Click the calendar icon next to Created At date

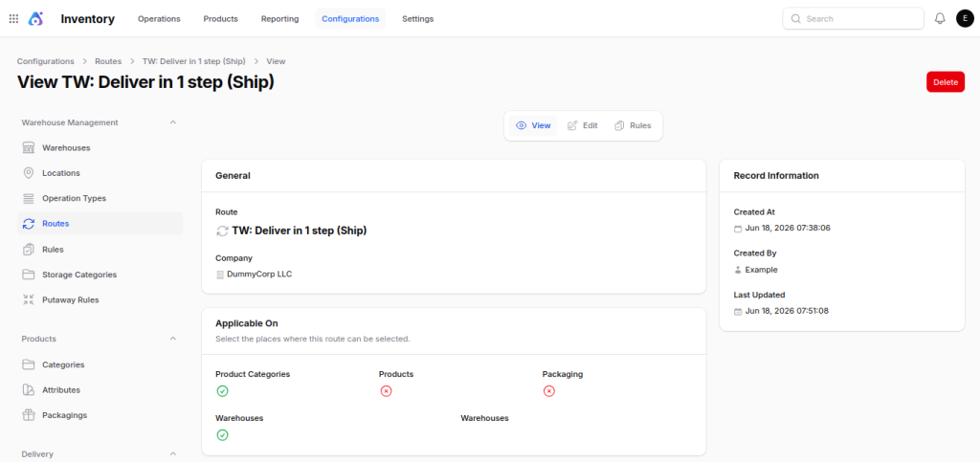point(738,229)
